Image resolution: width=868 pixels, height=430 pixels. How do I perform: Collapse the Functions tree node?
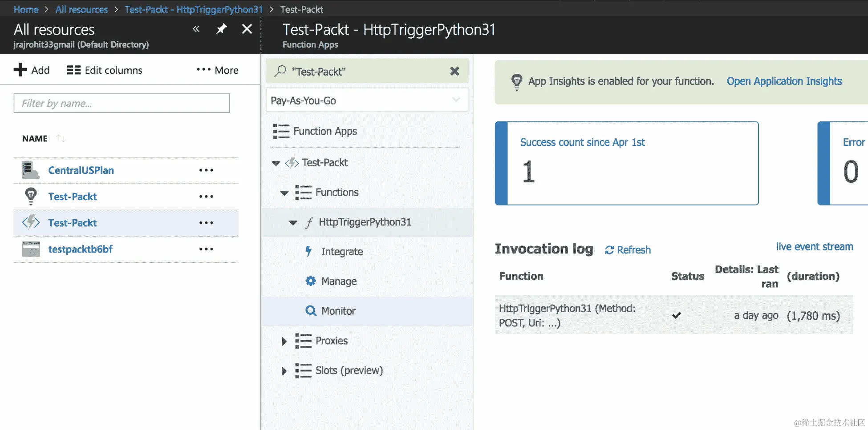(284, 193)
